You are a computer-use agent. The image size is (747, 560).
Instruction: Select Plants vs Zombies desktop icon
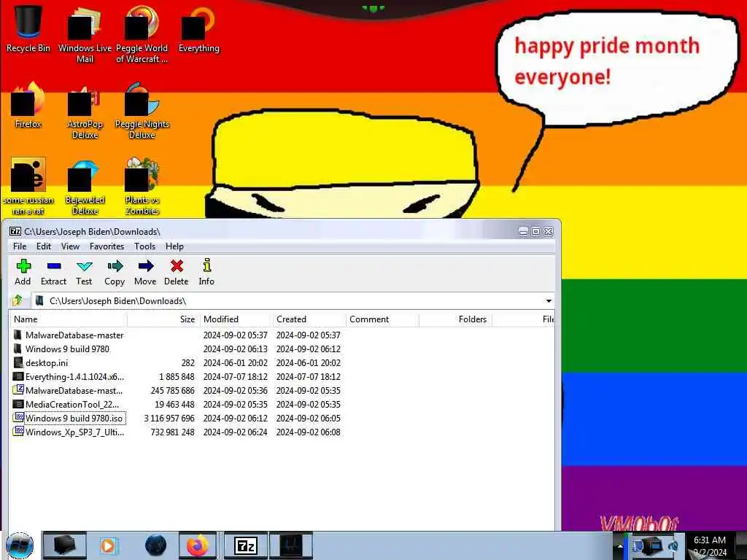(142, 186)
